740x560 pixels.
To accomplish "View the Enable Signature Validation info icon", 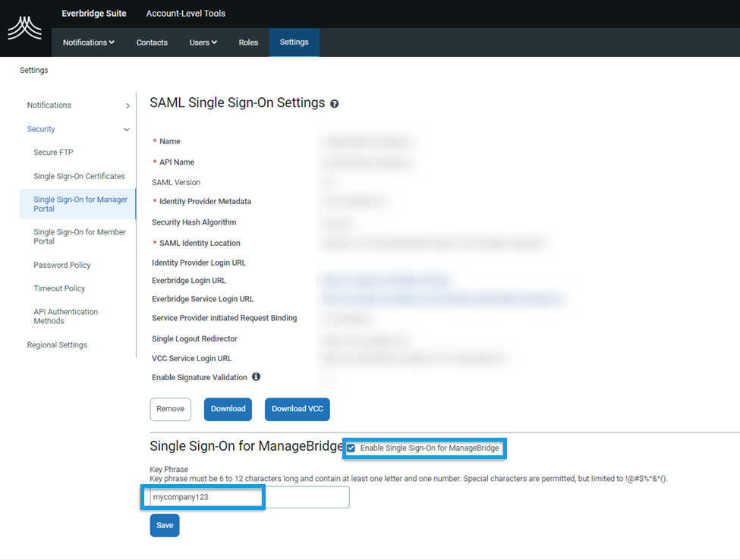I will 256,376.
